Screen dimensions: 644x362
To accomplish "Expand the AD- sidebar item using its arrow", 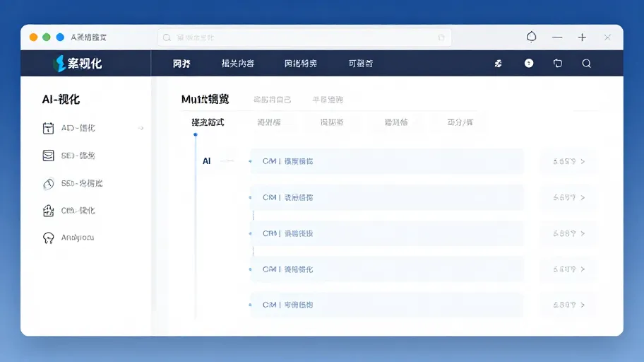I will coord(141,129).
